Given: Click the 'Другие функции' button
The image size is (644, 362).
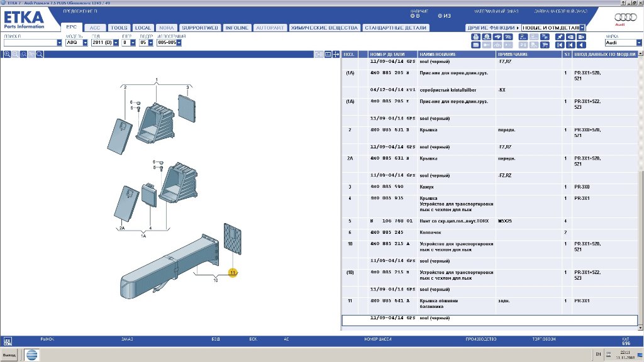Looking at the screenshot, I should pyautogui.click(x=492, y=28).
